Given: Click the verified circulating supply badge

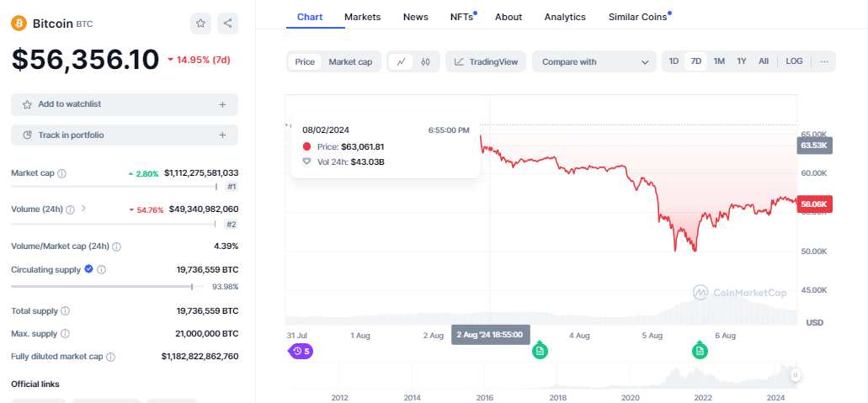Looking at the screenshot, I should click(x=88, y=269).
